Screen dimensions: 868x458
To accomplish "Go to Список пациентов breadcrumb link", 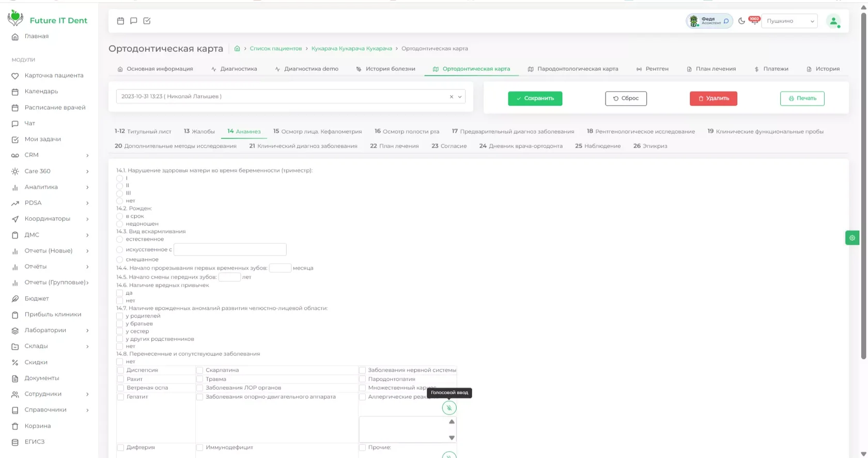I will (x=276, y=49).
